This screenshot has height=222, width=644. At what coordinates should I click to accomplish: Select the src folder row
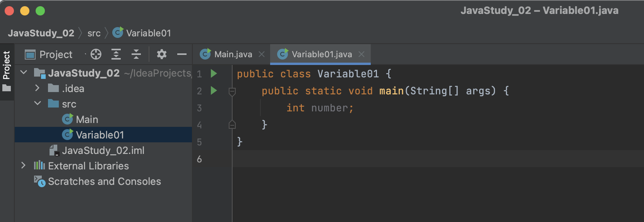click(x=103, y=104)
